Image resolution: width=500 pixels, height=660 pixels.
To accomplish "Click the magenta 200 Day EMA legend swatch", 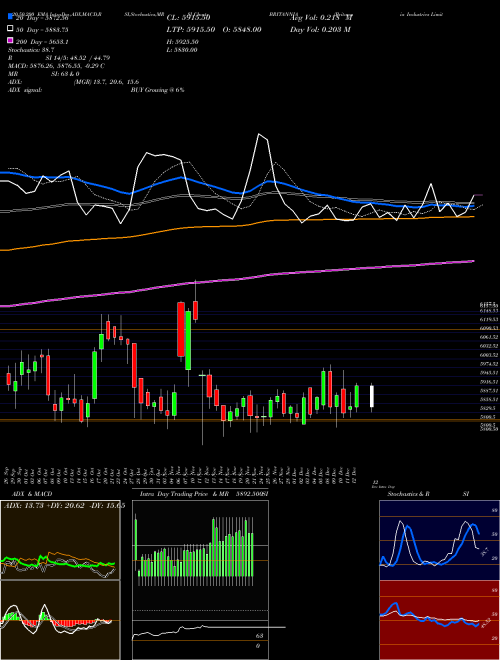I will pos(11,41).
